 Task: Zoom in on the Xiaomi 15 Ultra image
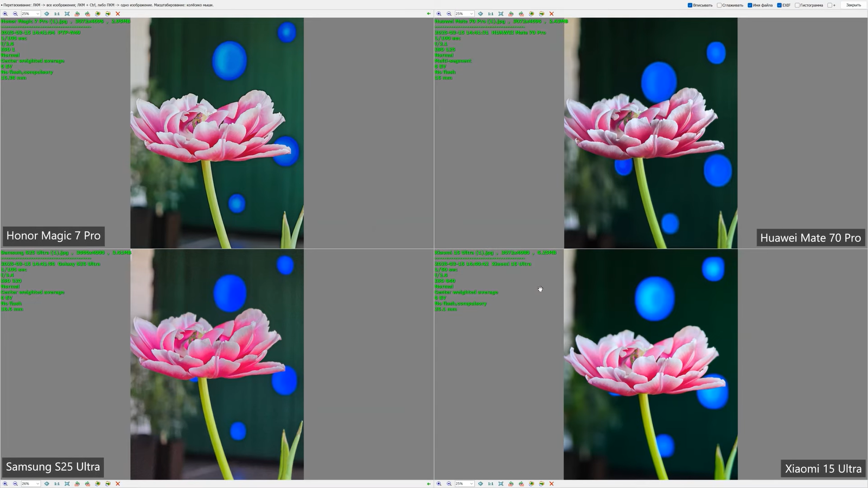coord(439,484)
